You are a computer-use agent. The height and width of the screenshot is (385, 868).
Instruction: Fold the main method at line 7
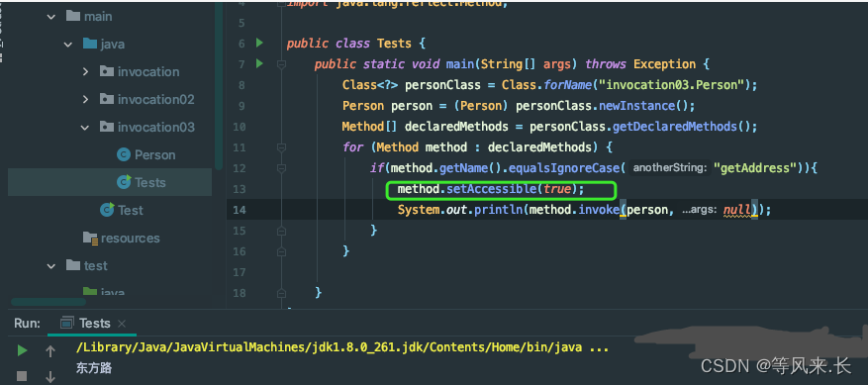tap(281, 64)
